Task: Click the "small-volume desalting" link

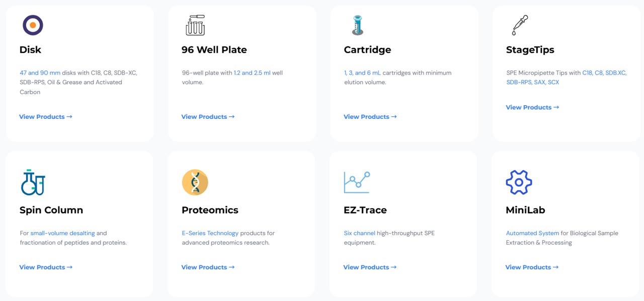Action: click(x=62, y=234)
